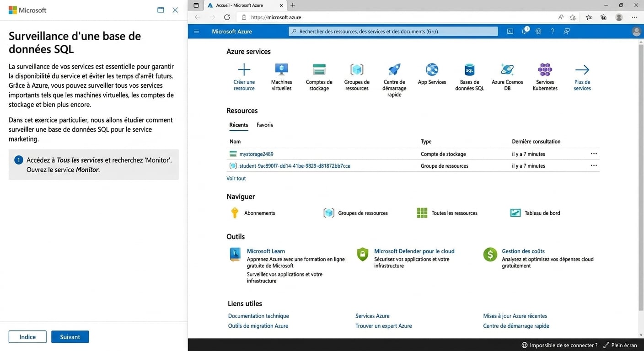Open Centre de démarrage rapide under Liens utiles
644x351 pixels.
(516, 326)
